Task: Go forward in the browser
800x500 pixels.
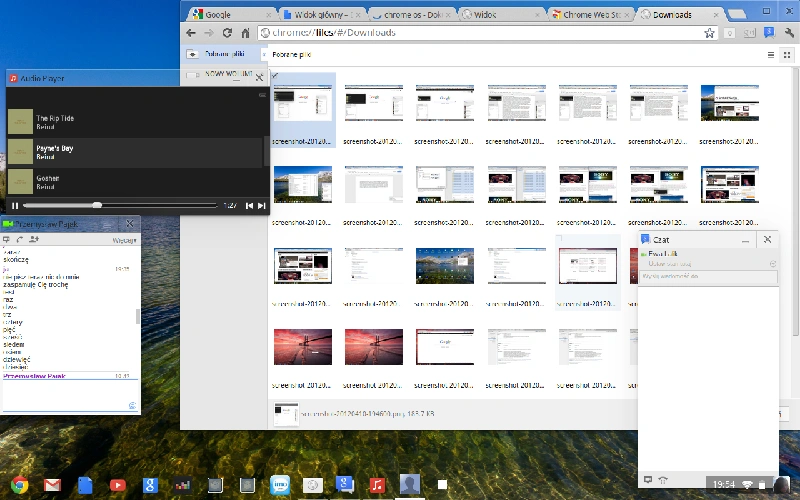Action: tap(209, 33)
